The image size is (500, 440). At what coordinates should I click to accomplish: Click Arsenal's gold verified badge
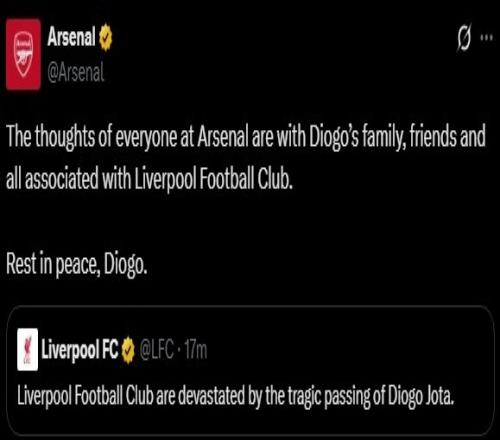(x=106, y=37)
